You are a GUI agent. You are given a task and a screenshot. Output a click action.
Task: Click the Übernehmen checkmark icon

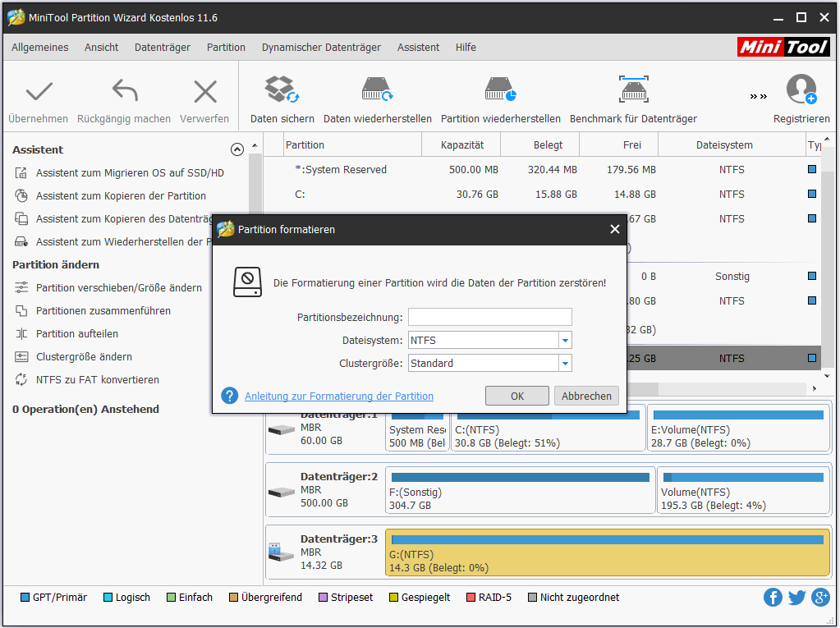coord(39,92)
